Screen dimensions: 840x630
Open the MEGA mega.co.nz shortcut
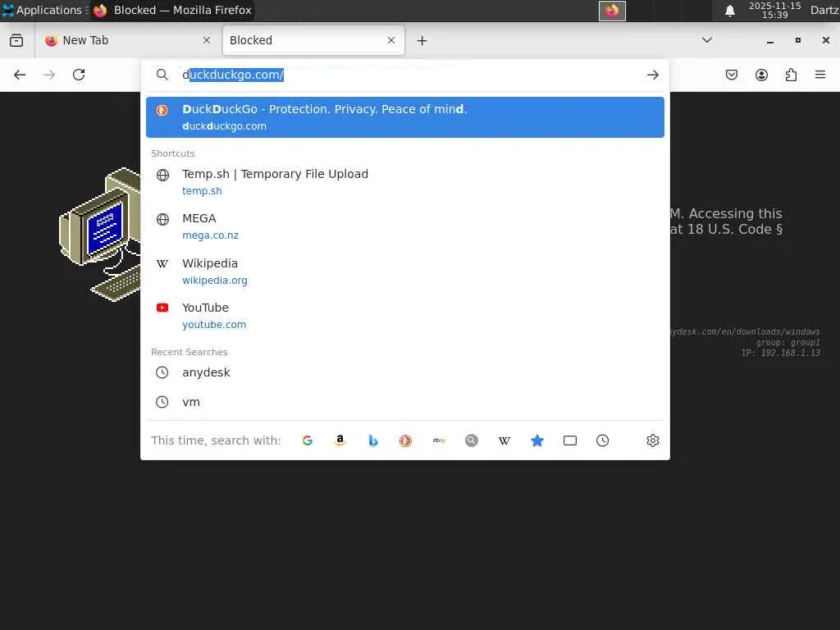[405, 226]
